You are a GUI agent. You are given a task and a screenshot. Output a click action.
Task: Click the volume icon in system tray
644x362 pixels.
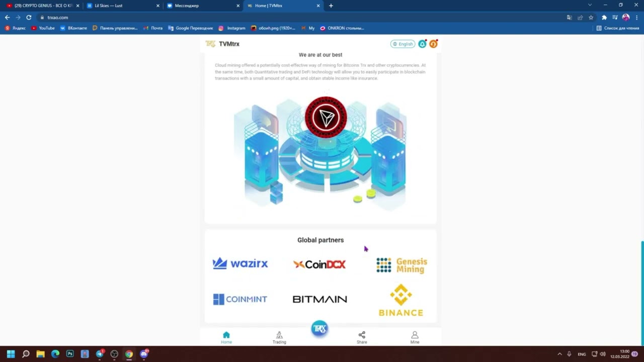[603, 354]
